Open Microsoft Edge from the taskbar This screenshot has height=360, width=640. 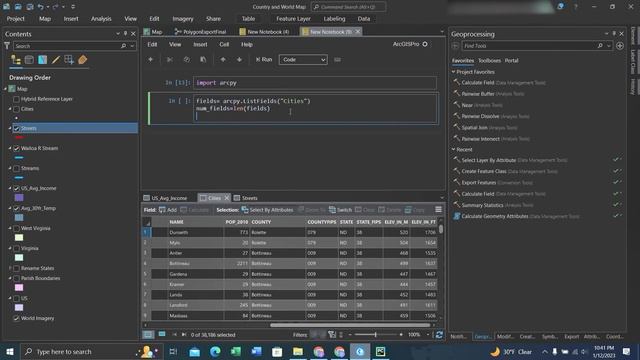click(x=215, y=351)
